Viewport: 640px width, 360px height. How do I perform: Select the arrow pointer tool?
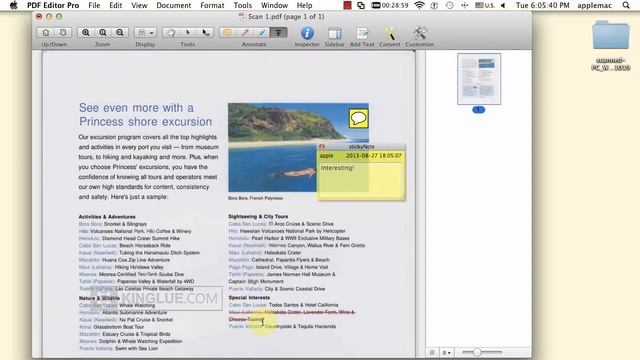coord(188,33)
